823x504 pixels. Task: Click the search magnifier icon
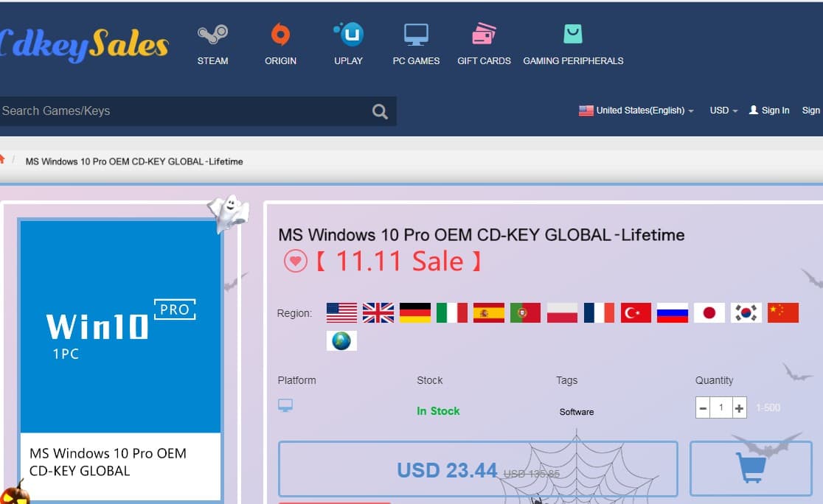[x=379, y=111]
